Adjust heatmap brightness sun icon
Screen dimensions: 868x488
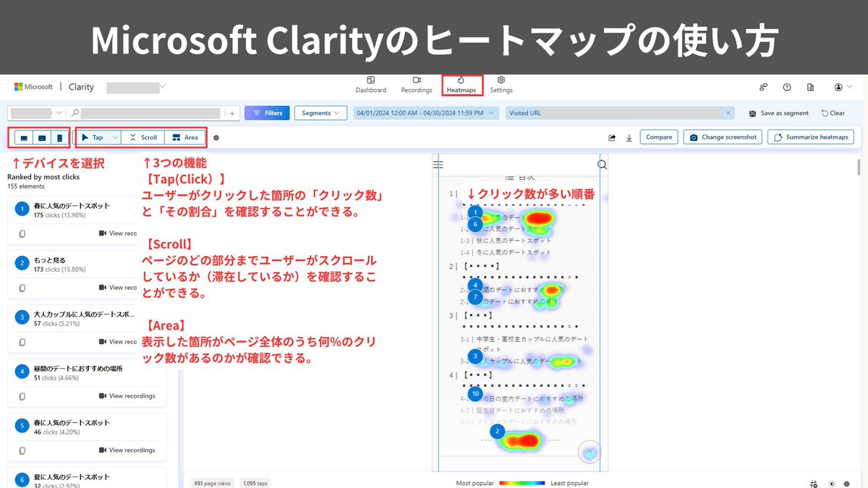point(833,483)
